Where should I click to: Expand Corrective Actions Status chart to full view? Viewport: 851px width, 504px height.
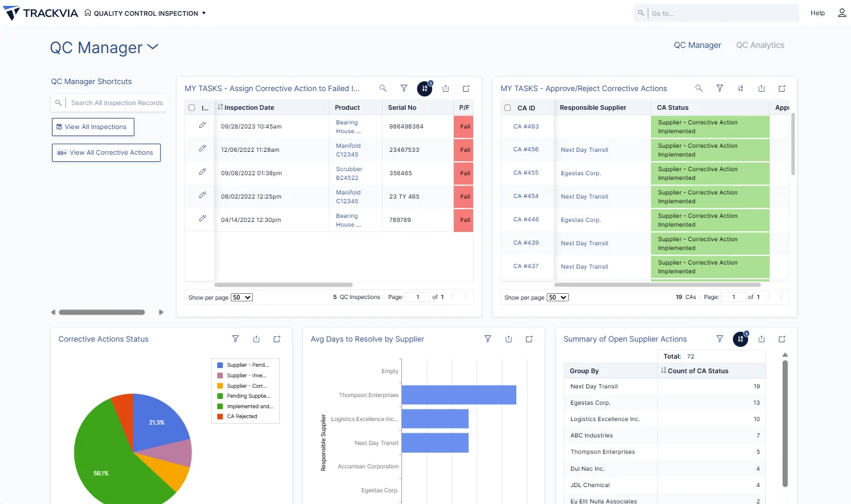(x=277, y=339)
